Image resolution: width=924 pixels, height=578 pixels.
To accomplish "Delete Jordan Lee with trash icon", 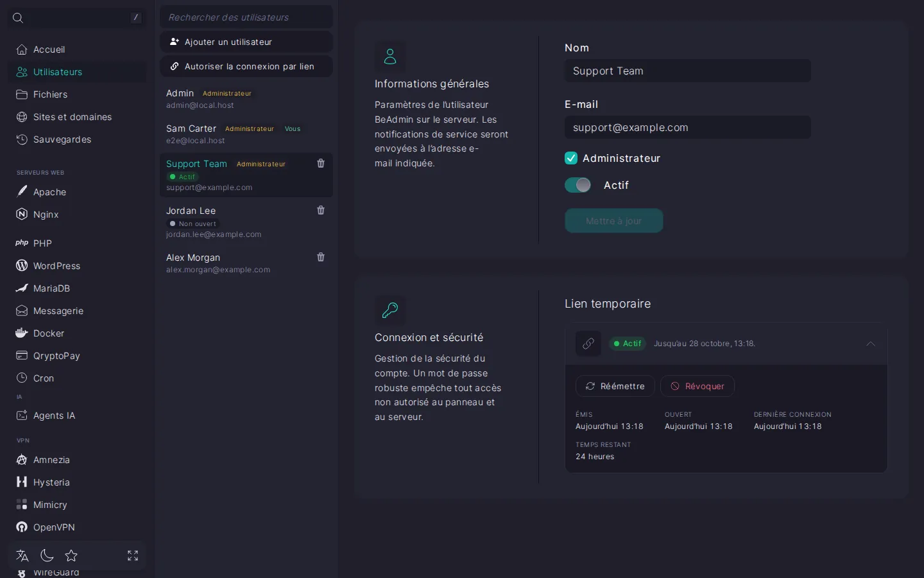I will point(321,210).
